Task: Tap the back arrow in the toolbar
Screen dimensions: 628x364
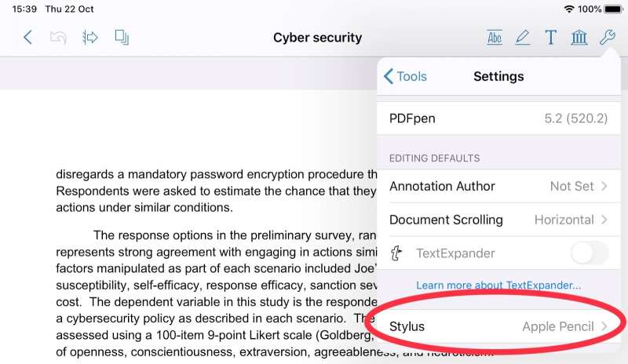Action: tap(28, 37)
